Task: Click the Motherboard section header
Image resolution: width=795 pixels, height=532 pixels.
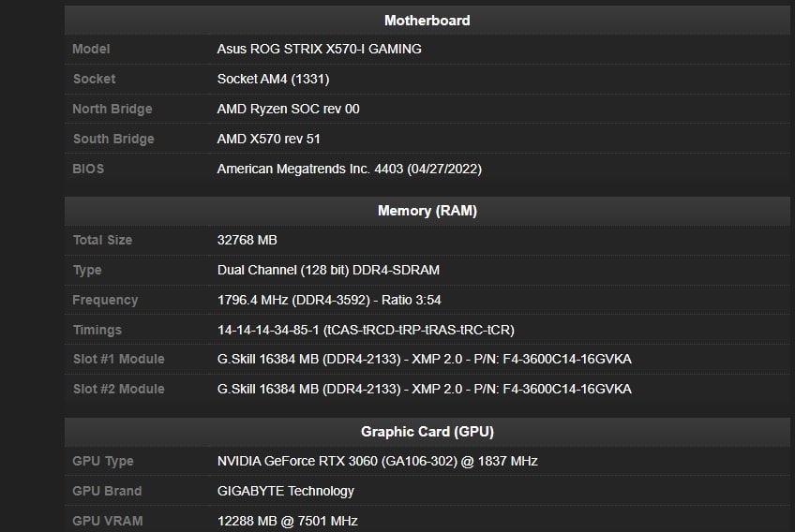Action: (x=427, y=21)
